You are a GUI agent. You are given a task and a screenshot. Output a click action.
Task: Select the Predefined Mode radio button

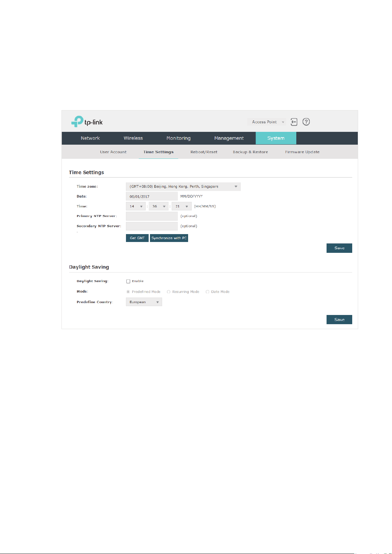(x=128, y=292)
